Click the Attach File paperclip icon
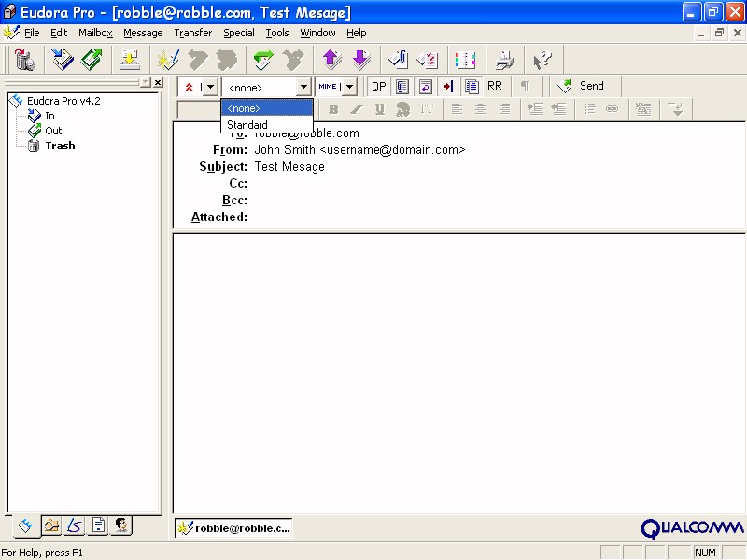Image resolution: width=747 pixels, height=560 pixels. 399,60
